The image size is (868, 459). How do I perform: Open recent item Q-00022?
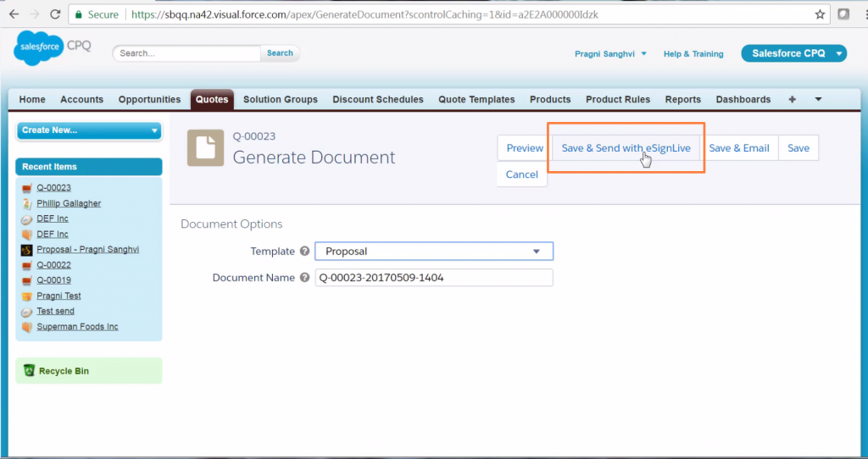coord(53,265)
